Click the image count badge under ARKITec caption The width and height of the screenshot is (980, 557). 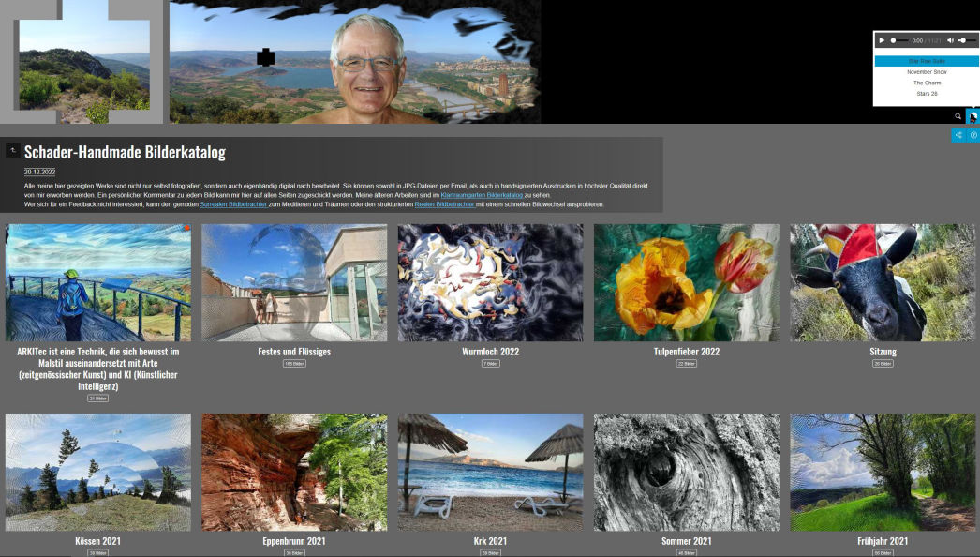tap(98, 399)
